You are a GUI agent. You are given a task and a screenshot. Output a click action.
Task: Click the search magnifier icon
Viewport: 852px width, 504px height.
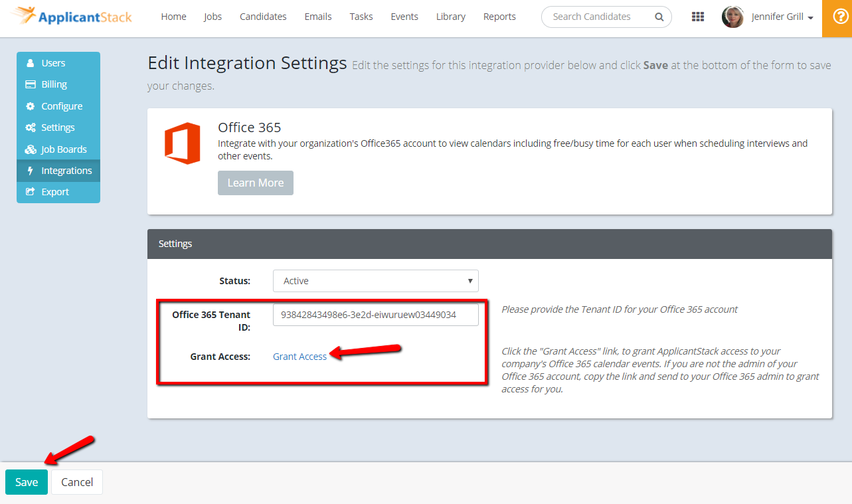[659, 17]
